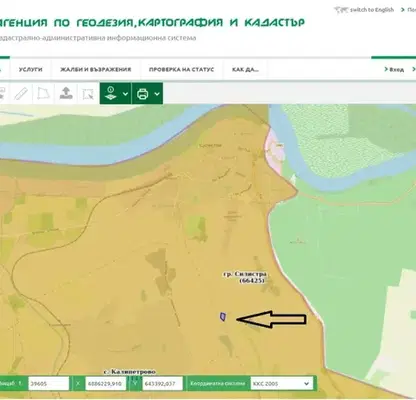Click the Вход login link

click(394, 69)
